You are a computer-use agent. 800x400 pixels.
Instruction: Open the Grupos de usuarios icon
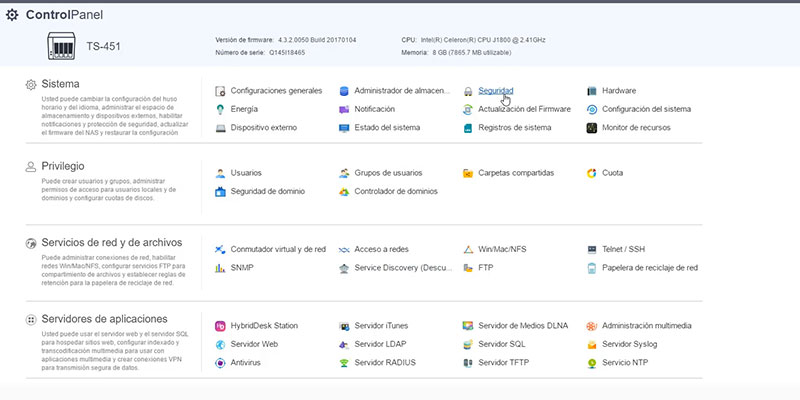[x=344, y=173]
